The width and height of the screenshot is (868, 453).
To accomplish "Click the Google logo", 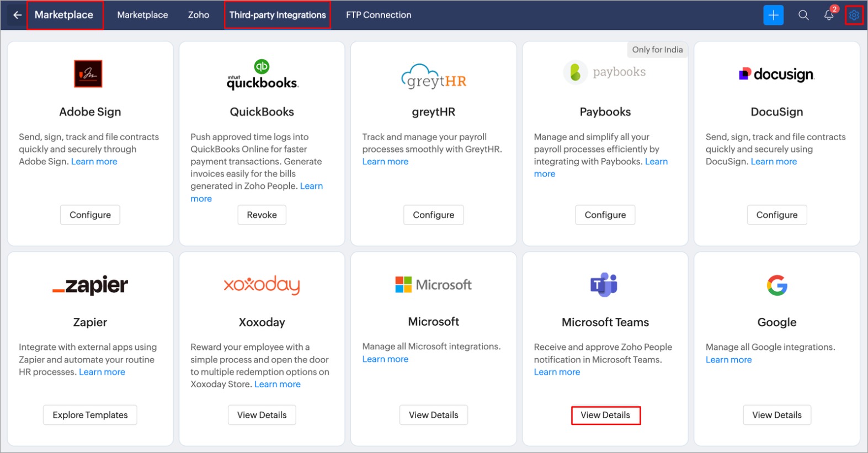I will pos(777,285).
